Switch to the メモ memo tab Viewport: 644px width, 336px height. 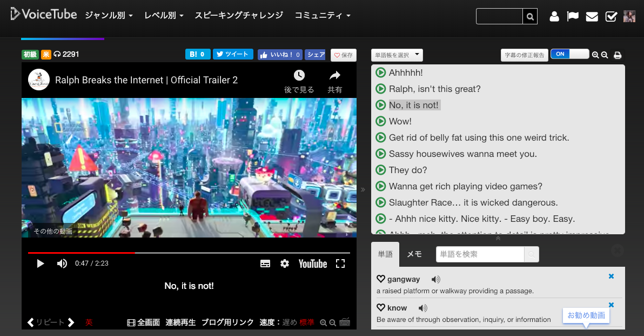(x=414, y=254)
